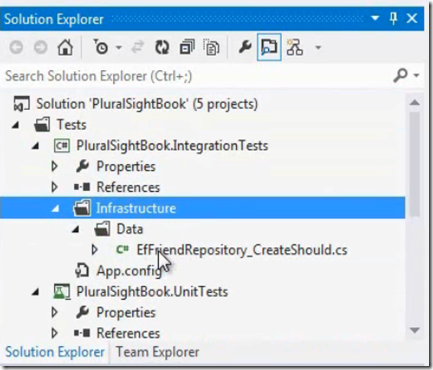Click References icon under UnitTests
This screenshot has height=370, width=433.
(x=82, y=333)
